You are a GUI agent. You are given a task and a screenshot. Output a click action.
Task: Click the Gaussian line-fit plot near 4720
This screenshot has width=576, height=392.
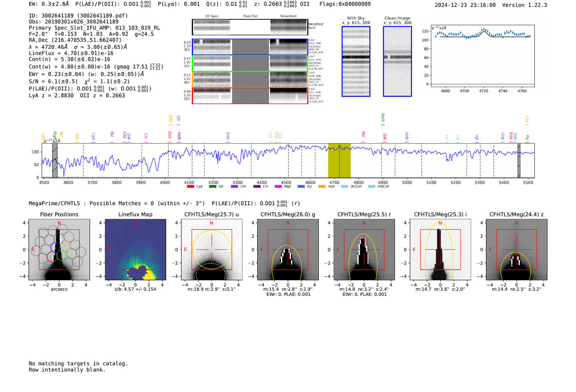pos(482,56)
